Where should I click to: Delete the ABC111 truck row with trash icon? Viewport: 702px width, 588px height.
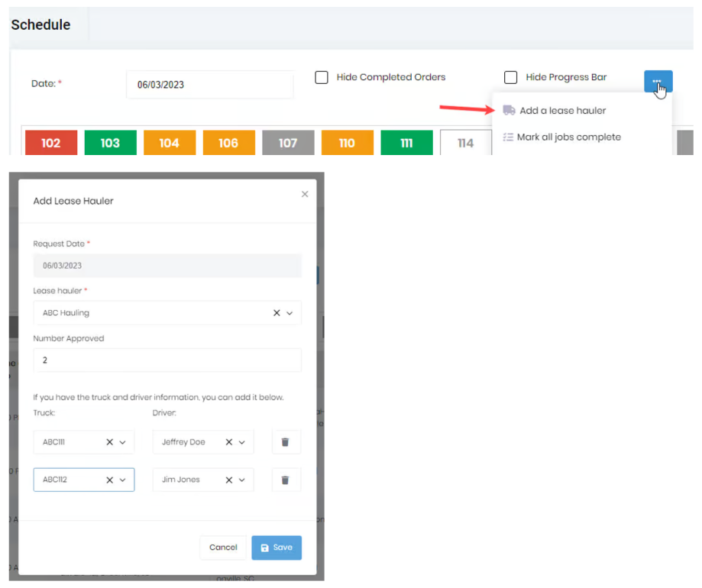(285, 442)
